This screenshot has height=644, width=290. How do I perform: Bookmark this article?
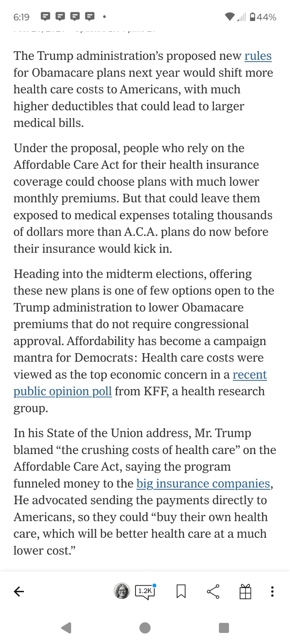point(181,591)
